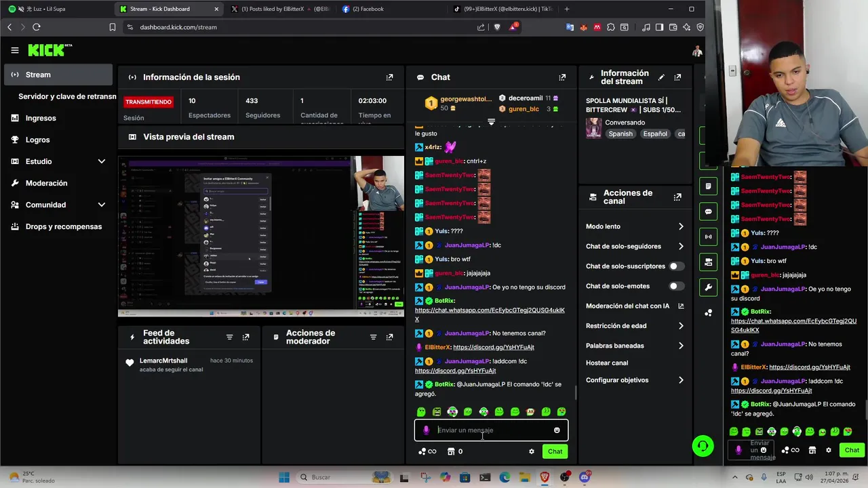The height and width of the screenshot is (488, 868).
Task: Go to Logros in sidebar
Action: click(x=58, y=140)
